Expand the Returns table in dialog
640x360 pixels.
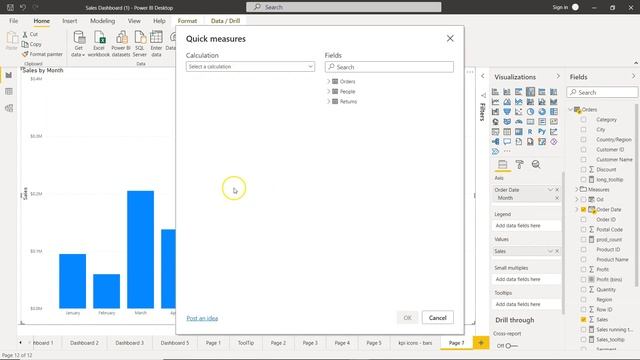click(x=329, y=101)
